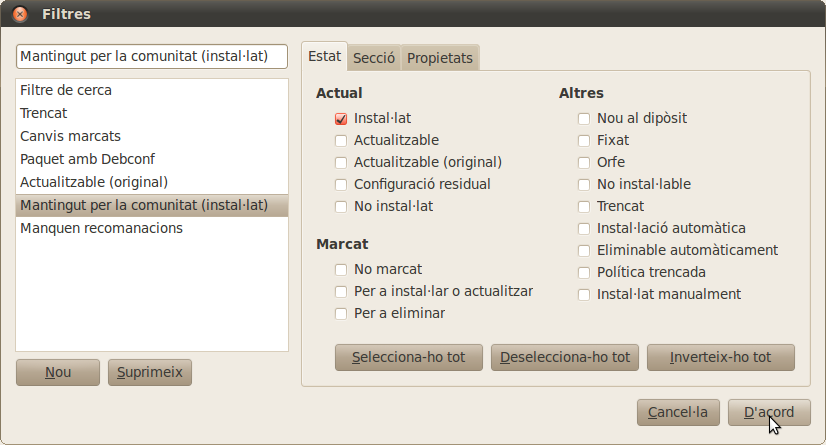Enable the Actualitzable checkbox
The width and height of the screenshot is (826, 445).
click(342, 141)
